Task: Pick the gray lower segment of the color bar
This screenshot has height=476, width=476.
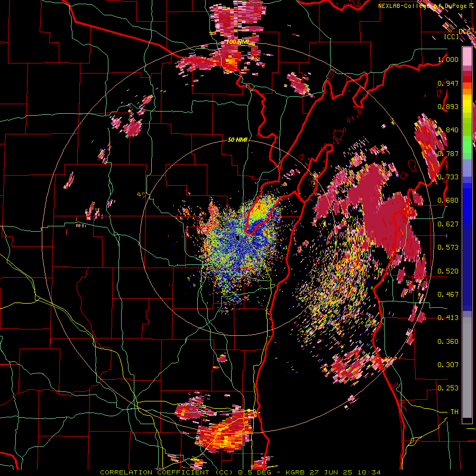Action: coord(467,368)
